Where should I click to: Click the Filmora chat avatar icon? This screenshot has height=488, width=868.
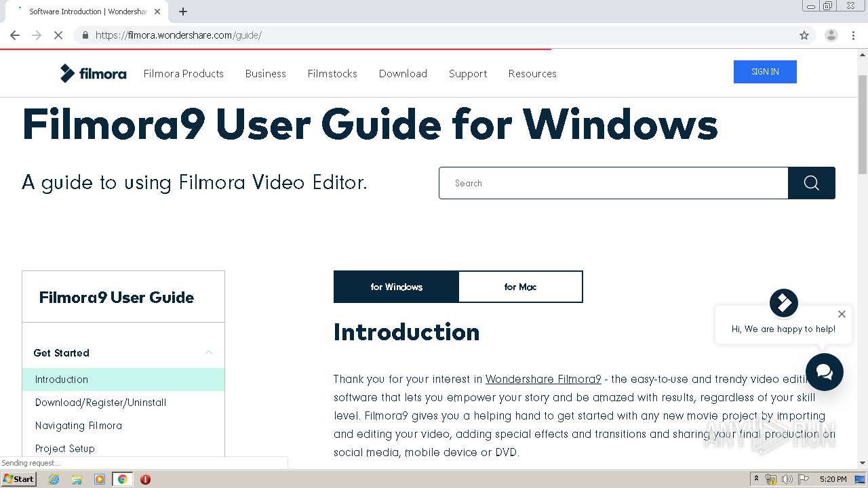coord(784,303)
